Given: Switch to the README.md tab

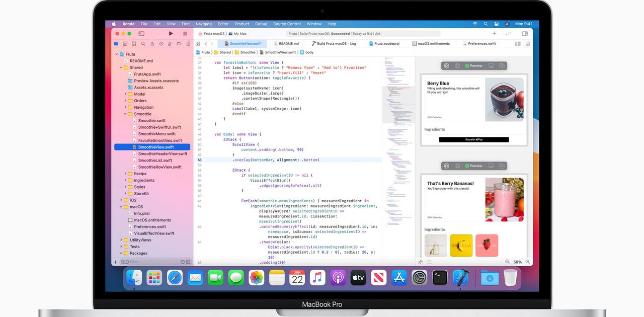Looking at the screenshot, I should (x=287, y=44).
